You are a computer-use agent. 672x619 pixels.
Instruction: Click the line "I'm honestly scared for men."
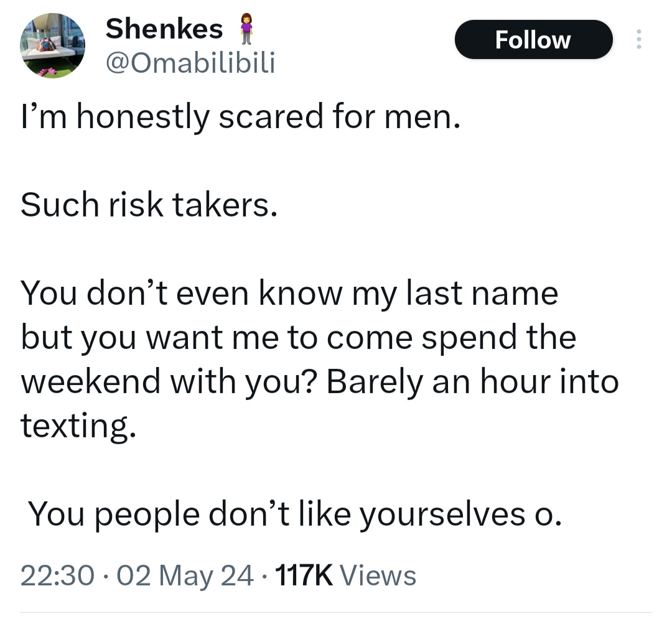click(241, 116)
